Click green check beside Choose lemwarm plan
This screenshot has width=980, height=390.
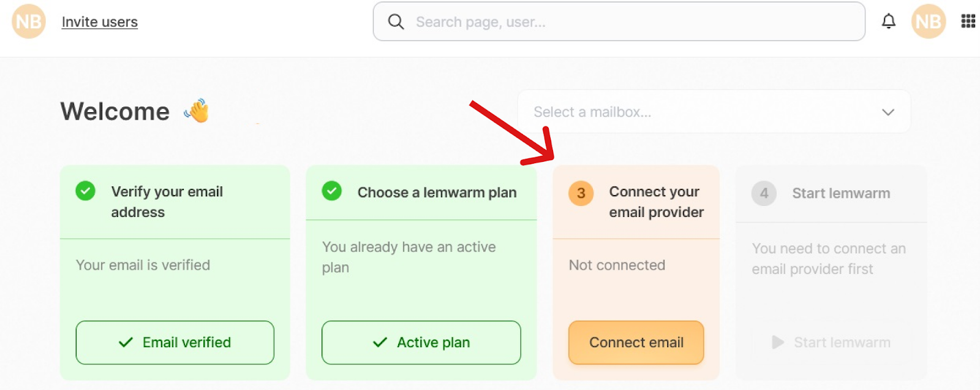coord(332,191)
